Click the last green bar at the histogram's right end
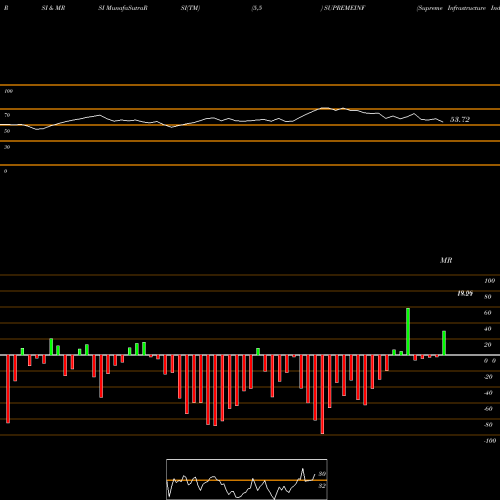This screenshot has height=500, width=500. click(444, 343)
